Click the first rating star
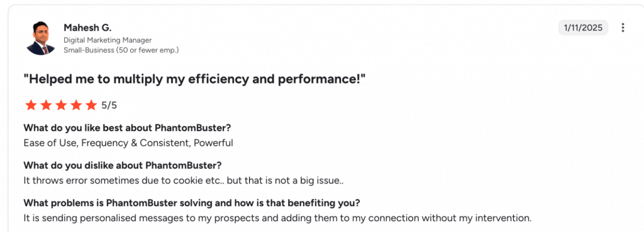Image resolution: width=644 pixels, height=233 pixels. pos(31,106)
